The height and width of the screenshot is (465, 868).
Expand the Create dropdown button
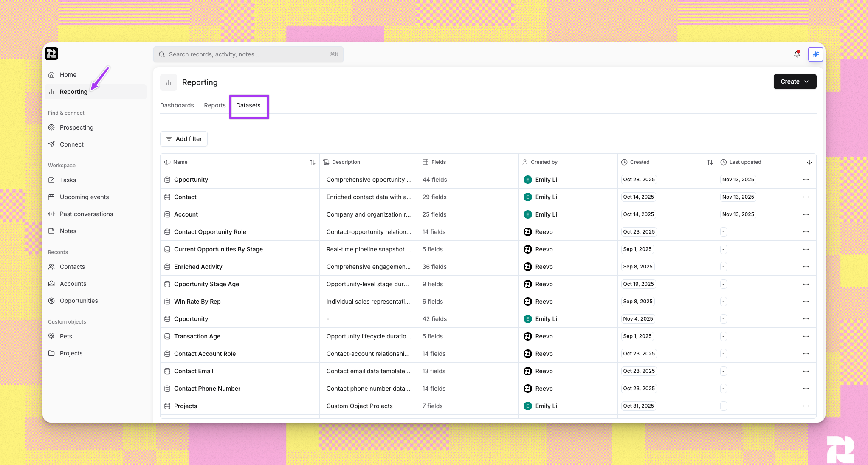[x=795, y=82]
